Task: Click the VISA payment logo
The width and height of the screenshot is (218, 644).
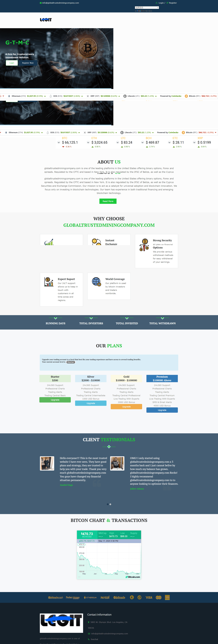Action: click(149, 598)
